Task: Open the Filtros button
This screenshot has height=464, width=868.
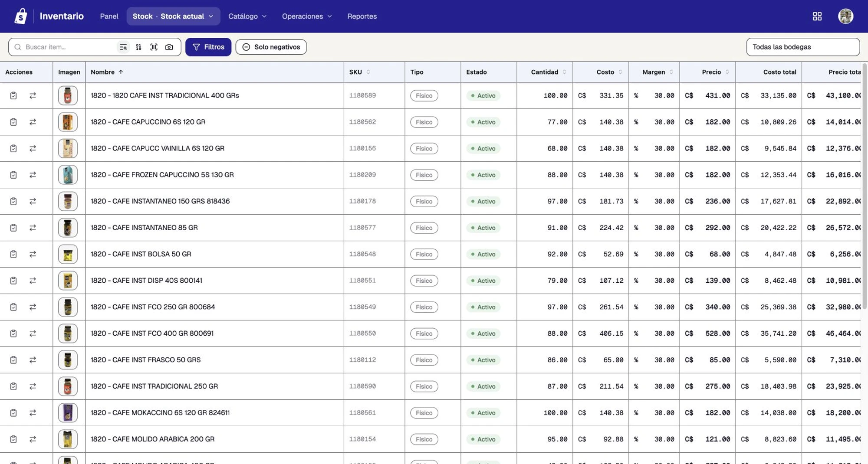Action: coord(208,47)
